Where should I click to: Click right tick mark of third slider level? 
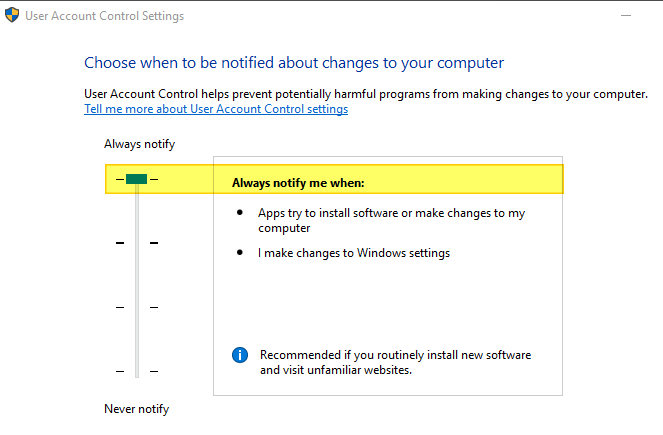(x=154, y=307)
